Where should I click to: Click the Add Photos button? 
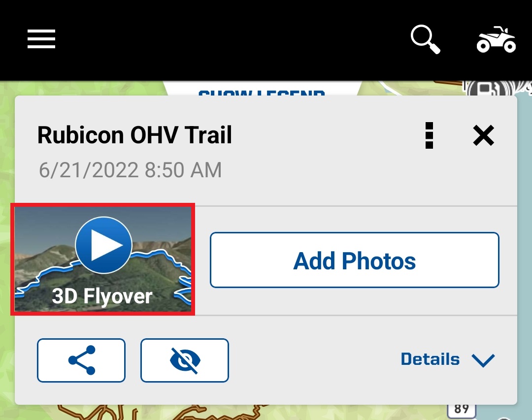[x=355, y=260]
